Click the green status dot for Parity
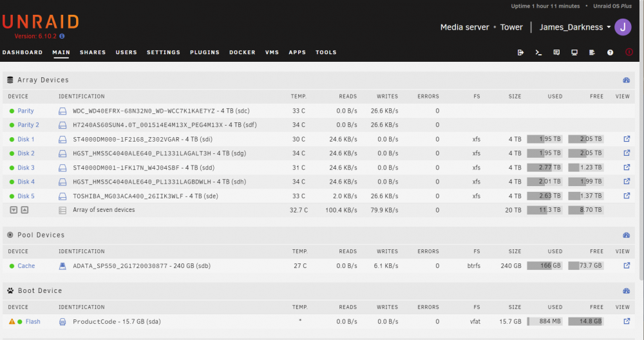The height and width of the screenshot is (340, 644). (12, 111)
